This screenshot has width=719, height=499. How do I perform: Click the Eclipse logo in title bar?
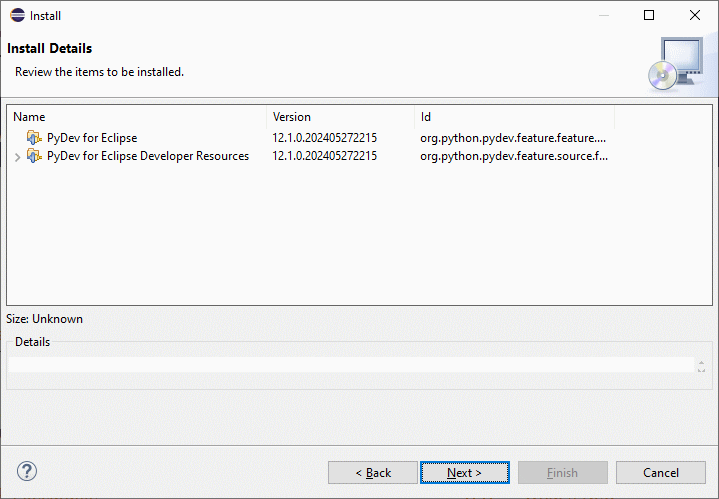coord(17,15)
